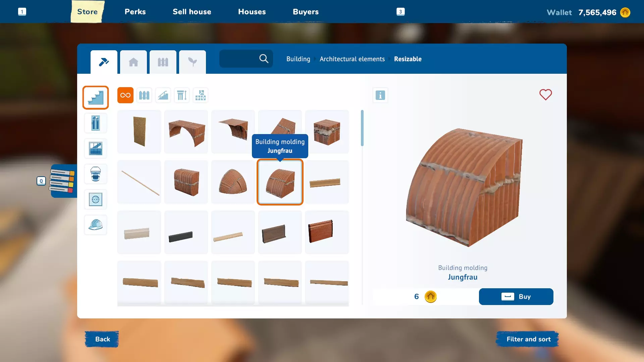Toggle the stairs subcategory filter
This screenshot has width=644, height=362.
(x=163, y=95)
